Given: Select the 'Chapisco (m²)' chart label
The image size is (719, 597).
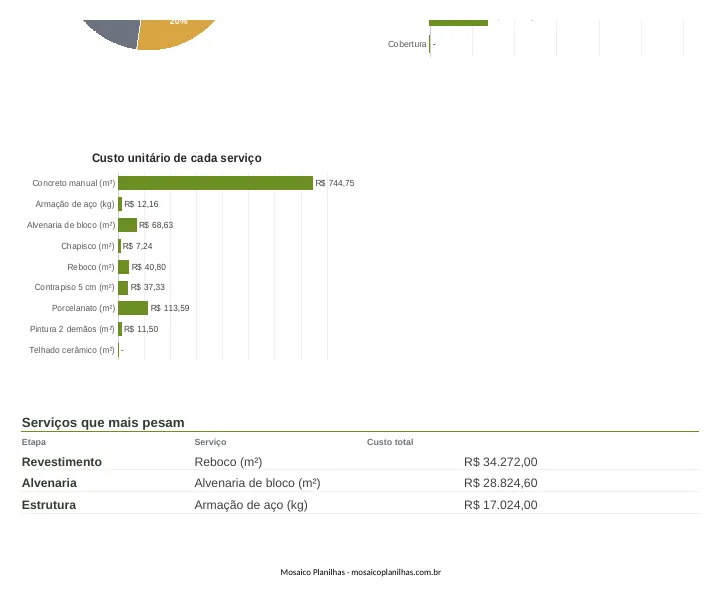Looking at the screenshot, I should click(88, 246).
